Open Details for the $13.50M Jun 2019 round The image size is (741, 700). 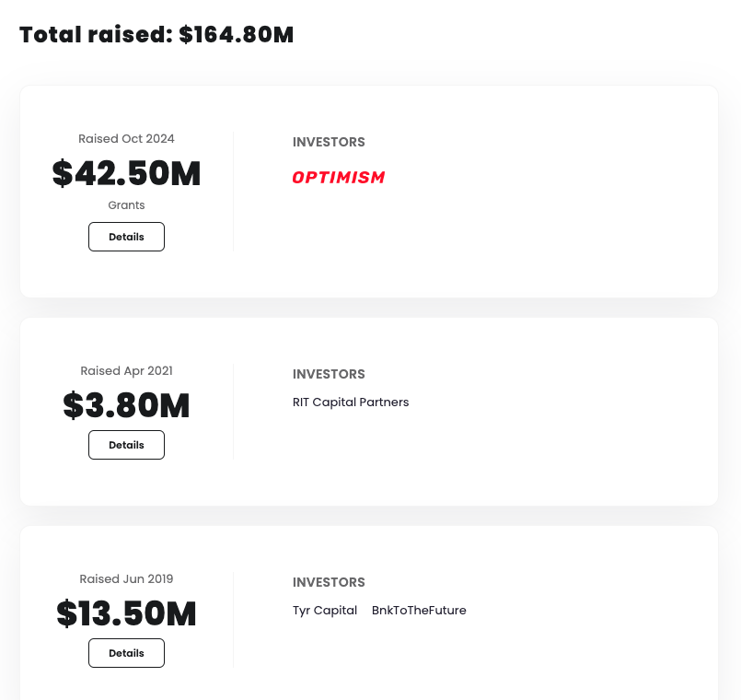click(x=126, y=653)
